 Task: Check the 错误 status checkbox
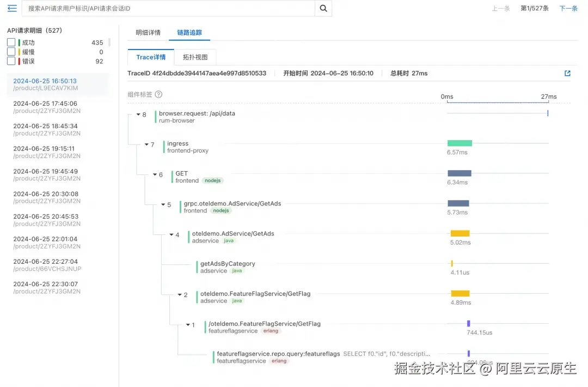[x=10, y=62]
